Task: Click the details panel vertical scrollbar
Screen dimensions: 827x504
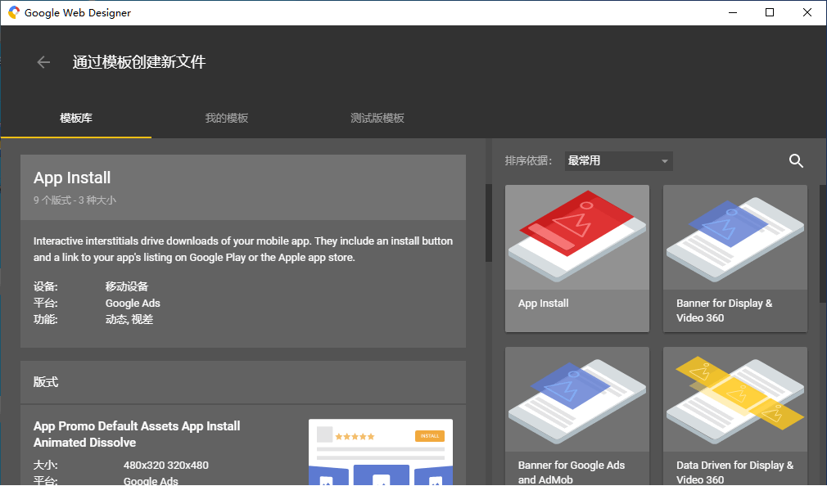Action: click(488, 223)
